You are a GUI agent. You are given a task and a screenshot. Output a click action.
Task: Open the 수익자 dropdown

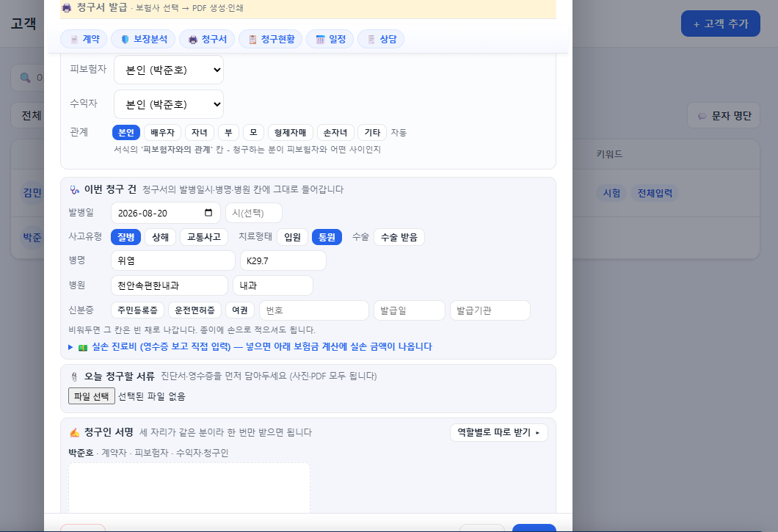[x=169, y=105]
